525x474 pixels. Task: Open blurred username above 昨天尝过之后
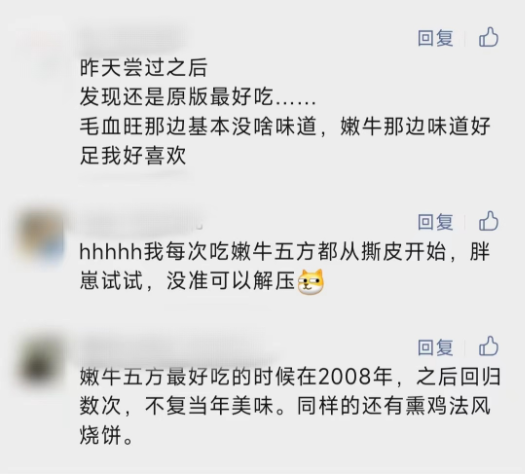(x=132, y=39)
